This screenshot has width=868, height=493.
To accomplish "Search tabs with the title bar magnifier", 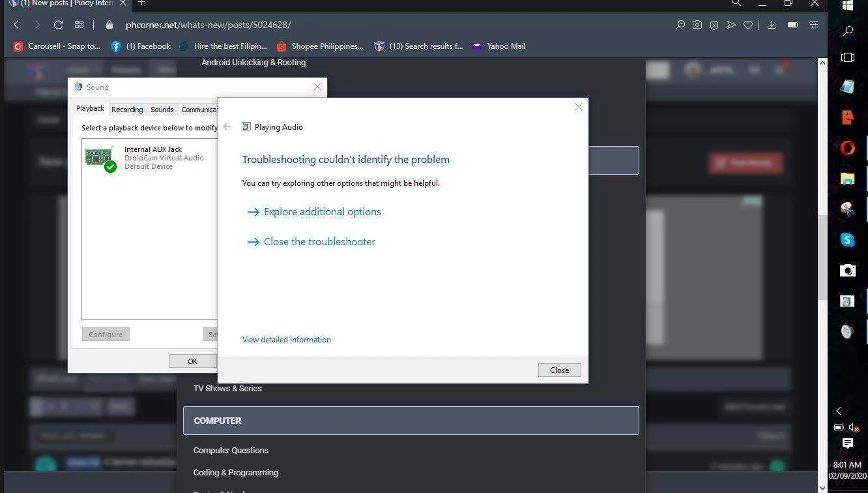I will coord(736,3).
